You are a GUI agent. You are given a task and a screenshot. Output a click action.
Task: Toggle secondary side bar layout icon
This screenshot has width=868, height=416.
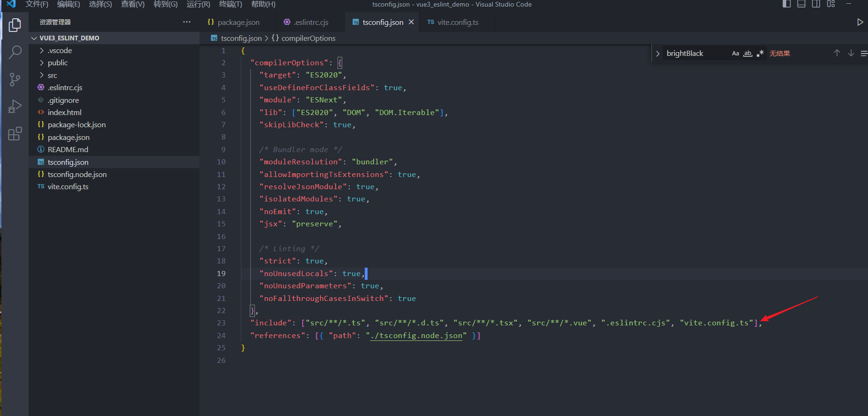(x=816, y=4)
